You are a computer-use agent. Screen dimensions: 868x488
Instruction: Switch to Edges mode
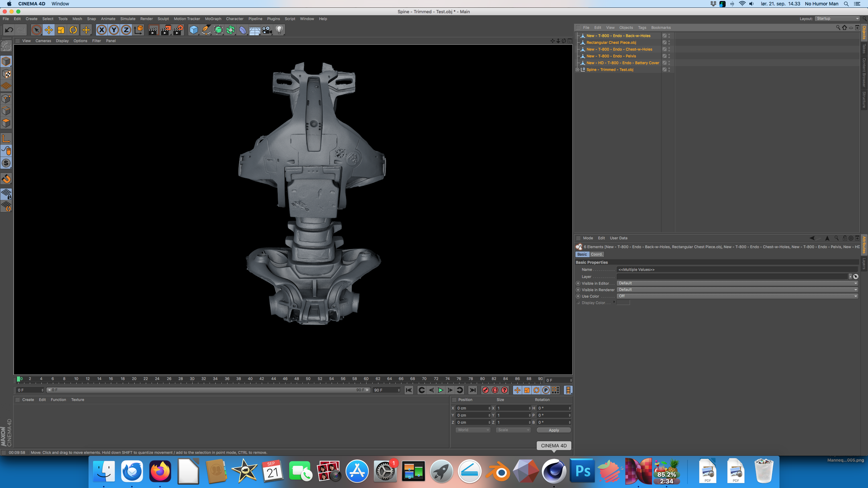click(6, 111)
